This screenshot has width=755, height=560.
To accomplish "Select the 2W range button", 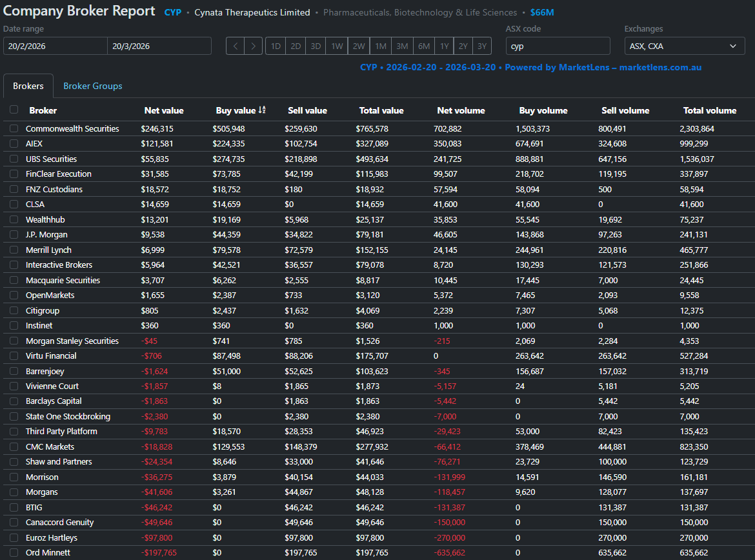I will [x=359, y=46].
